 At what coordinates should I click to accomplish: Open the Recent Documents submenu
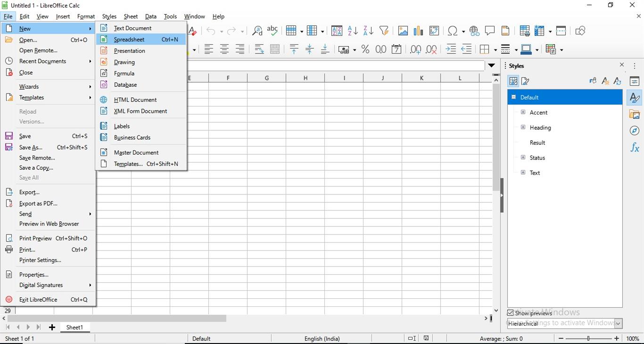coord(48,61)
